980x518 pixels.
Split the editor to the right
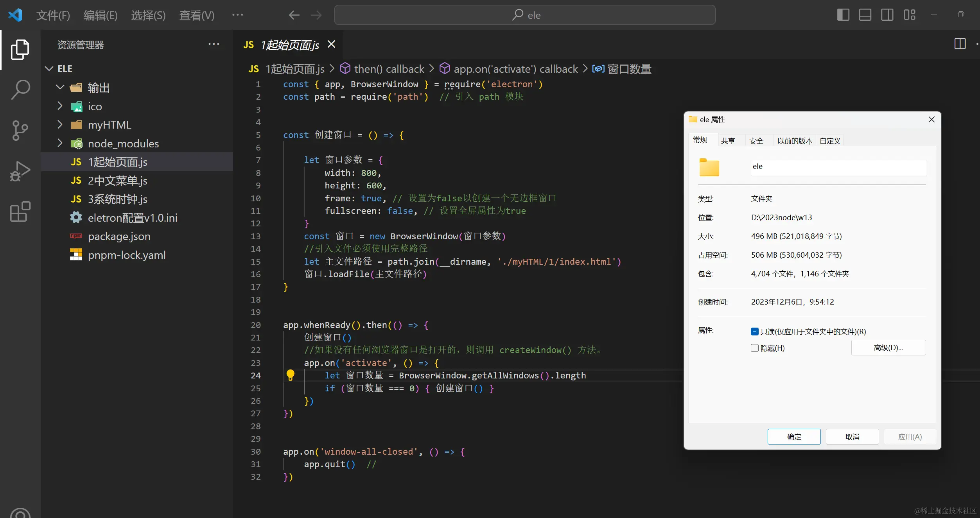pos(960,44)
